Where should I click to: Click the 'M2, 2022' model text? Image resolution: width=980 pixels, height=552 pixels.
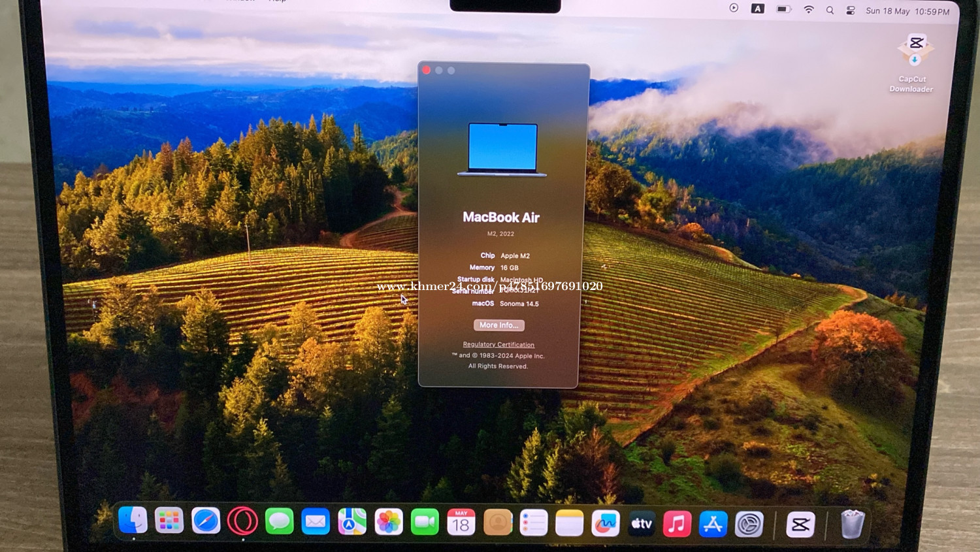(500, 233)
